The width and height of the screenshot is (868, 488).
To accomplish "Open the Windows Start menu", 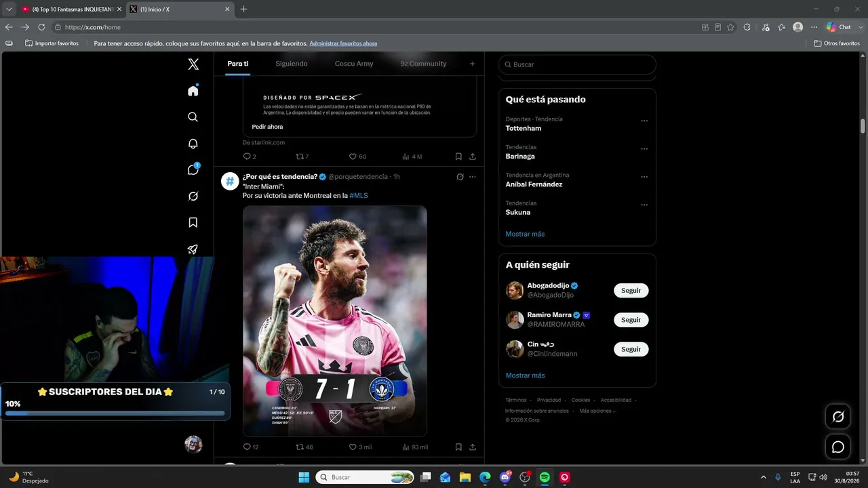I will click(x=304, y=477).
